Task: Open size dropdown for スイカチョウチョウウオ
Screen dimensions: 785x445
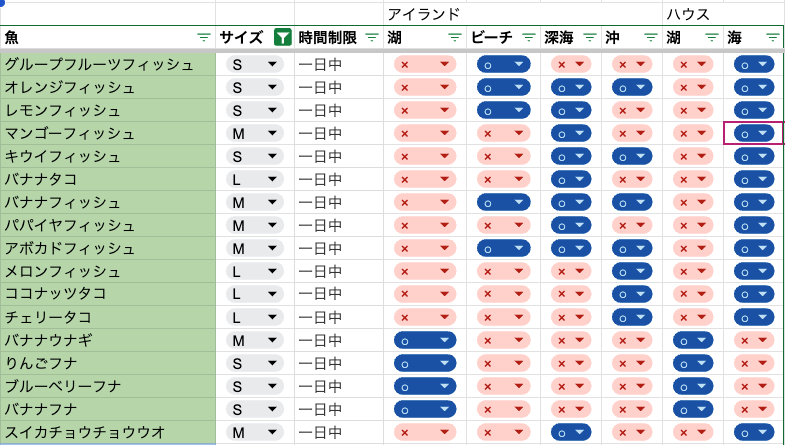Action: point(254,432)
